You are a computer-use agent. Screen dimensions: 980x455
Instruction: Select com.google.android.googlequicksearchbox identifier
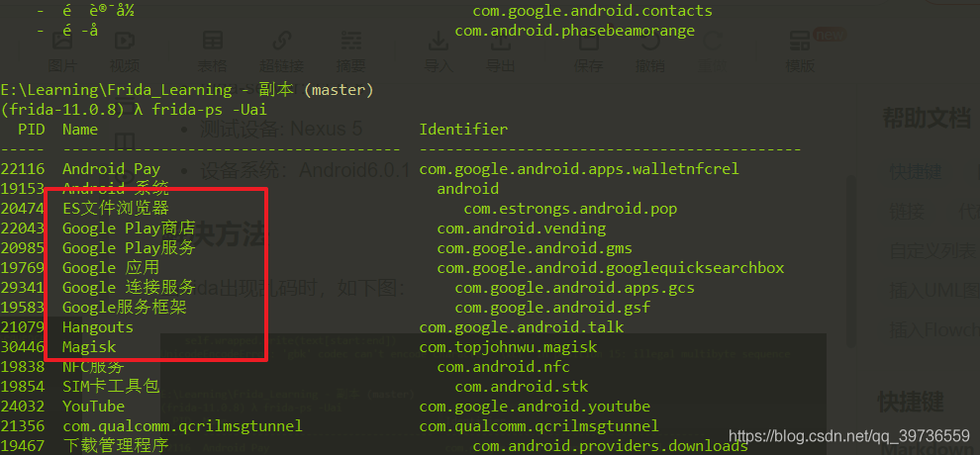pyautogui.click(x=611, y=268)
